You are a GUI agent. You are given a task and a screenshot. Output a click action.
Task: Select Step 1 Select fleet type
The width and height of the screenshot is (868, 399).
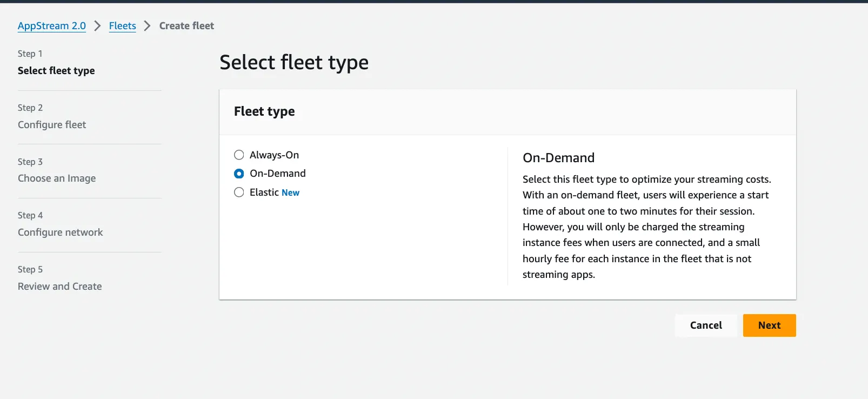click(x=56, y=71)
